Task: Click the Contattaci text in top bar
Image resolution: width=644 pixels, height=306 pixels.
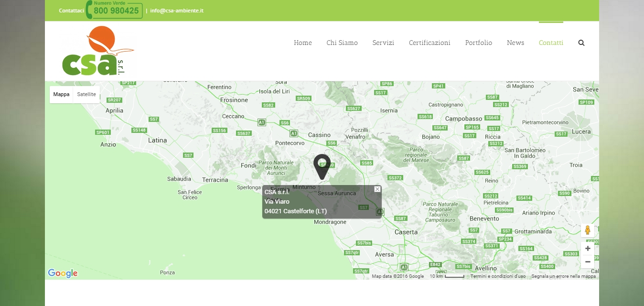Action: click(72, 11)
